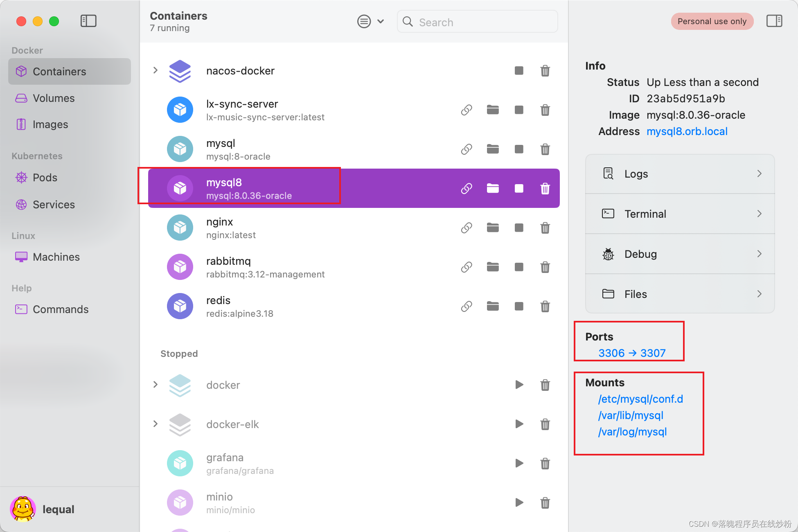Delete the mysql8 container
Viewport: 798px width, 532px height.
(545, 189)
